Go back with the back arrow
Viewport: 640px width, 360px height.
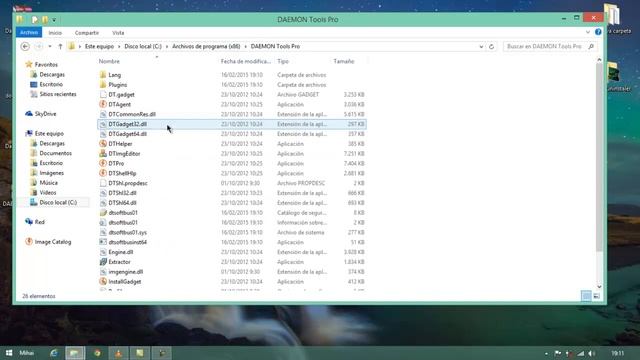pos(25,47)
